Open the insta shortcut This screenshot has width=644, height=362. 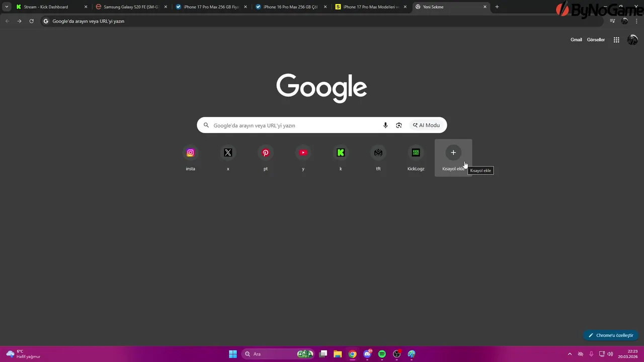[190, 158]
